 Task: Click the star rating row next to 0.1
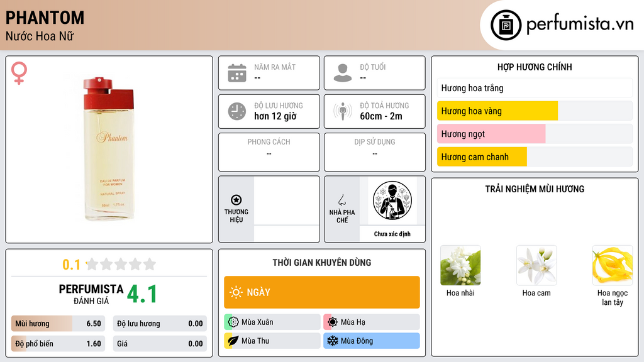coord(121,264)
